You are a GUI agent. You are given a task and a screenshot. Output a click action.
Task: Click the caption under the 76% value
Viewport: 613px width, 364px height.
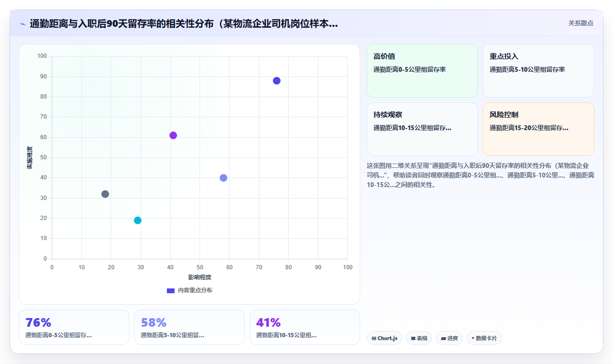58,335
